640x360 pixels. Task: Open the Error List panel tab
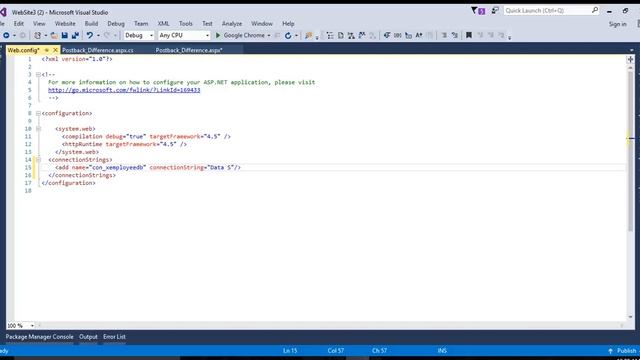pyautogui.click(x=114, y=337)
